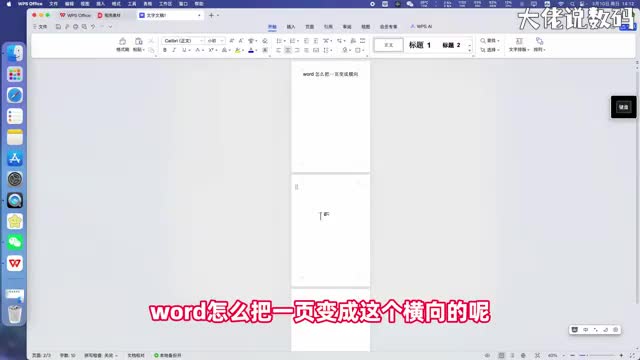Viewport: 640px width, 360px height.
Task: Click the fullscreen icon in status bar
Action: 632,356
